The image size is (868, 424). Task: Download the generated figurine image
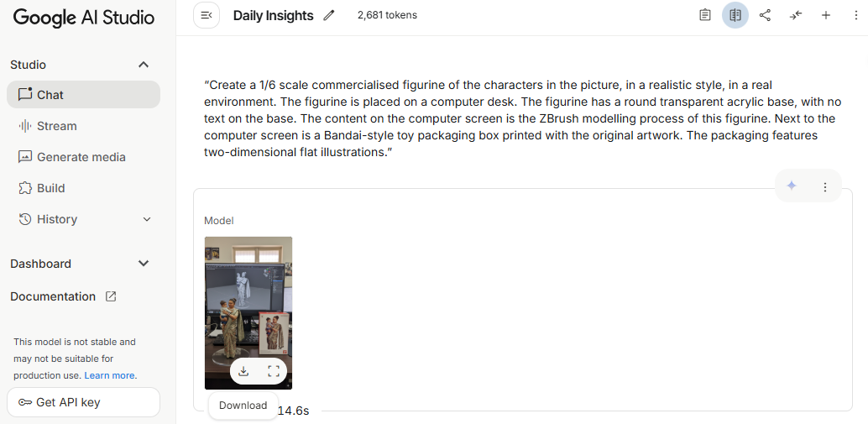(x=243, y=370)
